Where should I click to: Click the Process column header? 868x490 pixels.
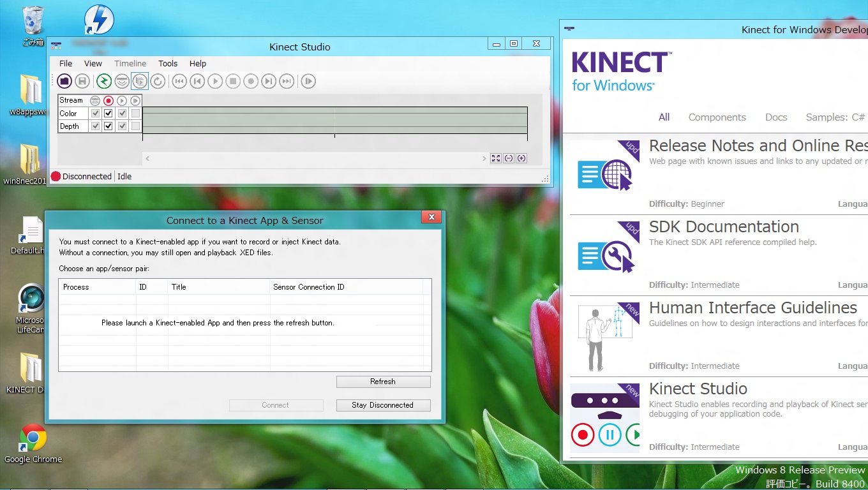(x=97, y=287)
